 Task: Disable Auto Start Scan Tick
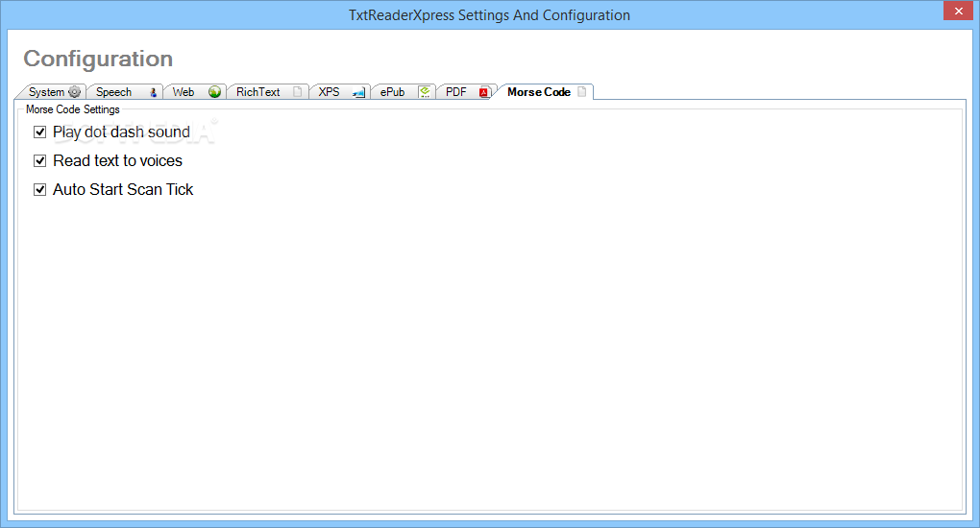pos(40,189)
